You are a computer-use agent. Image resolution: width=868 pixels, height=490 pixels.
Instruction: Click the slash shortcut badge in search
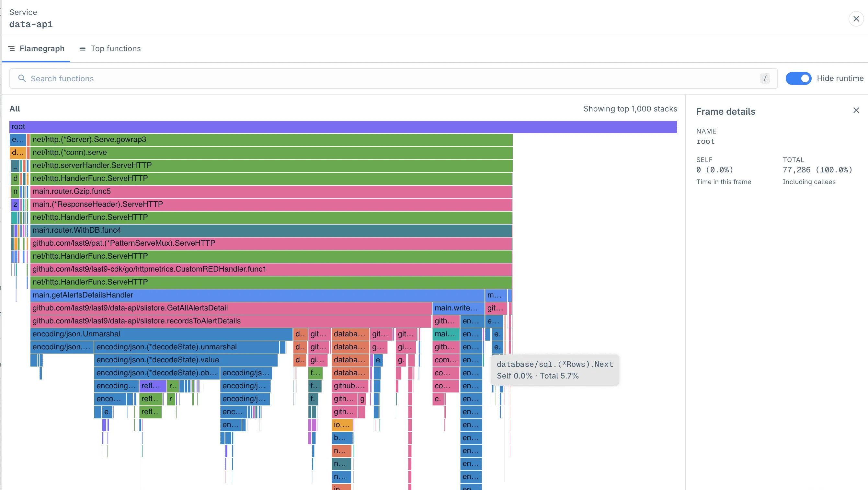point(765,78)
